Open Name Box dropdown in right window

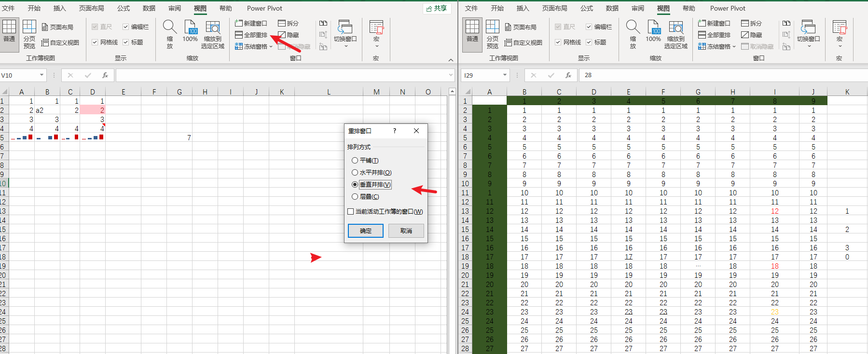(x=505, y=75)
